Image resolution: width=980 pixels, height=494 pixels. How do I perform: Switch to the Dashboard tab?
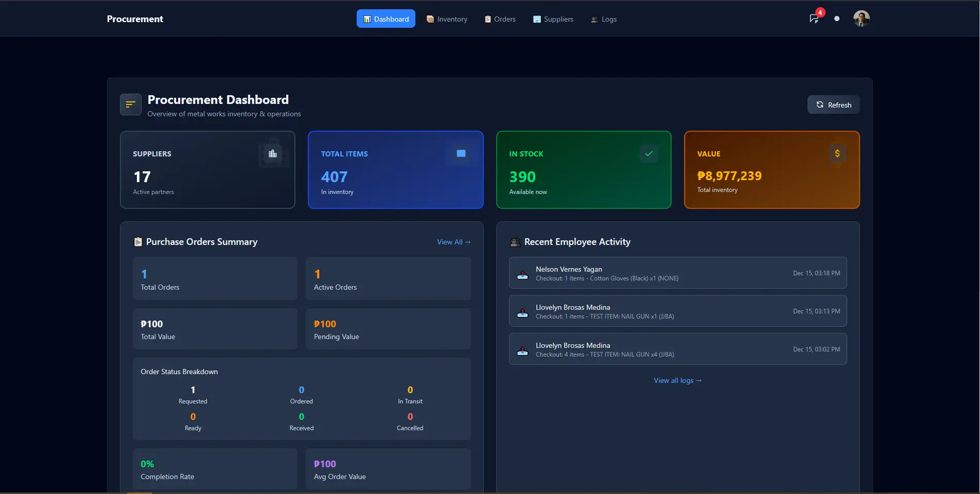[386, 18]
